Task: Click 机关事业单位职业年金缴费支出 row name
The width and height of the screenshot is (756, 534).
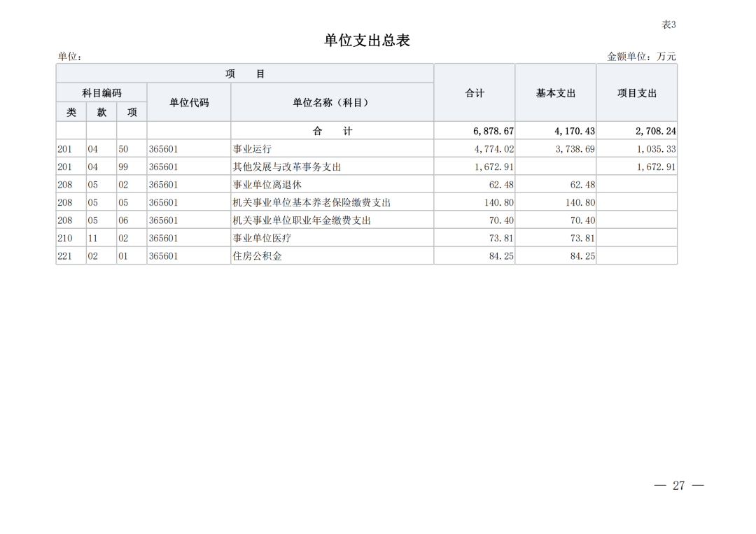Action: tap(302, 220)
